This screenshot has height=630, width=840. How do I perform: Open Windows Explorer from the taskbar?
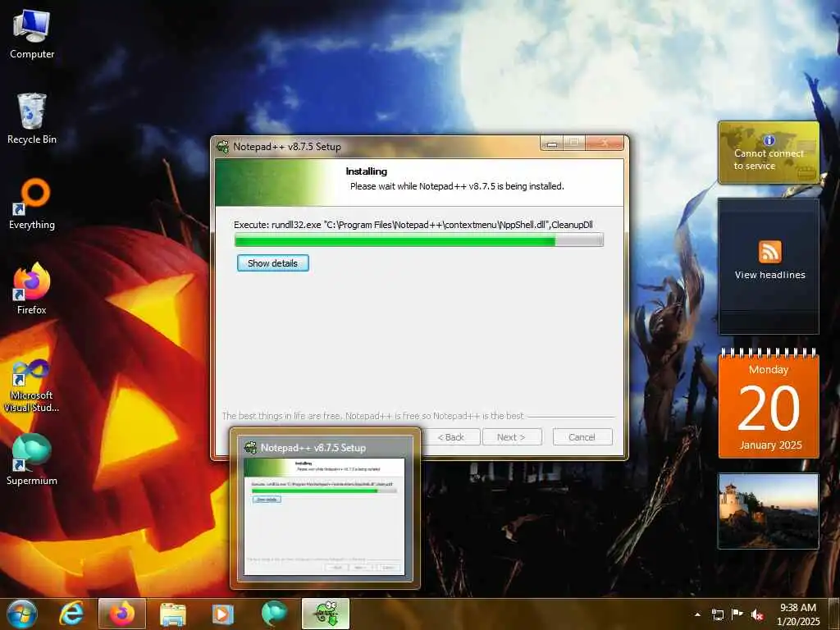(x=172, y=614)
